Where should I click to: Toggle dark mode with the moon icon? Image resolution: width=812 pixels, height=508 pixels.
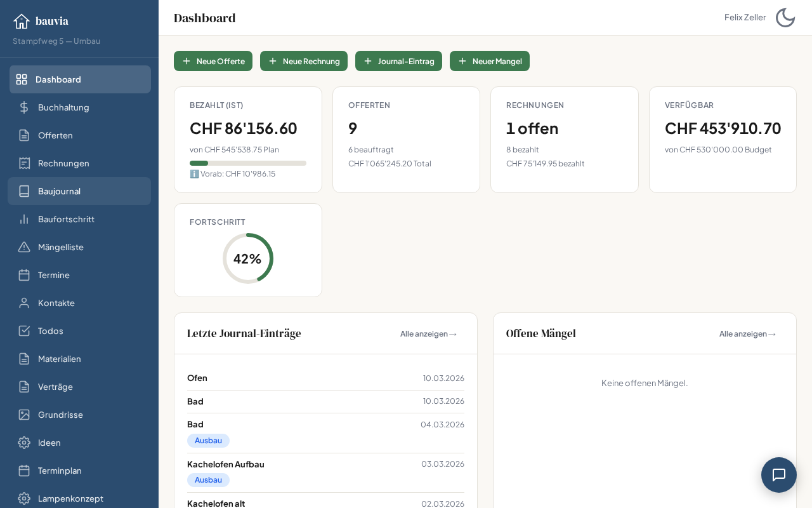coord(785,17)
